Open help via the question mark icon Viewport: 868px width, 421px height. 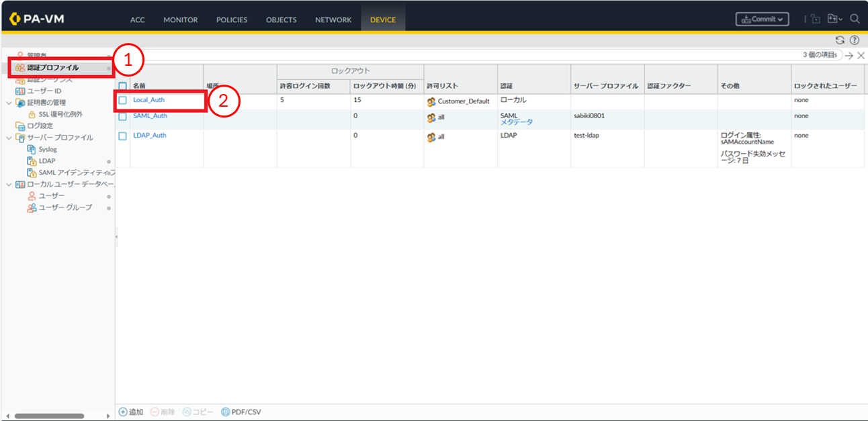click(855, 40)
